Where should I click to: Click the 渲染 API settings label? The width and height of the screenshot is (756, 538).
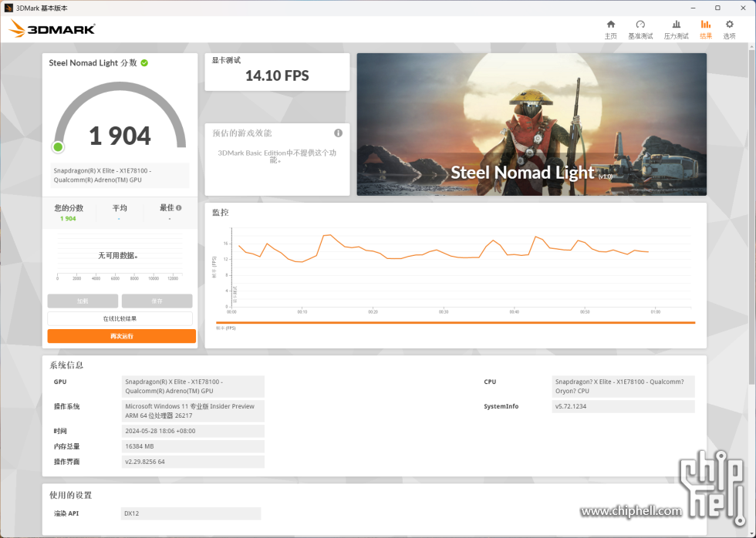pyautogui.click(x=66, y=513)
